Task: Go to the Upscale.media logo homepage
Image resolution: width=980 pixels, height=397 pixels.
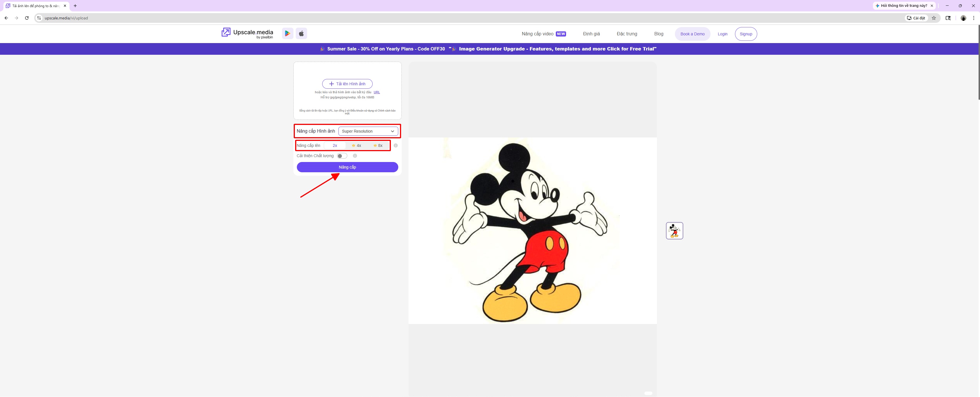Action: click(x=247, y=34)
